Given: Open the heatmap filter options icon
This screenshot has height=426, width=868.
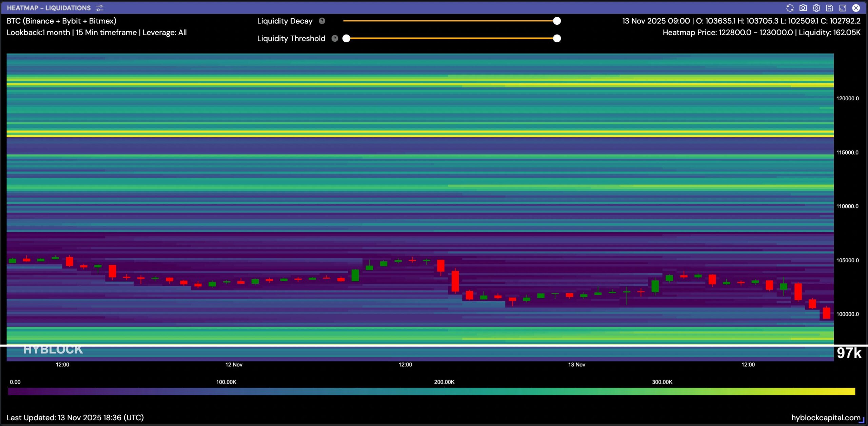Looking at the screenshot, I should tap(99, 8).
